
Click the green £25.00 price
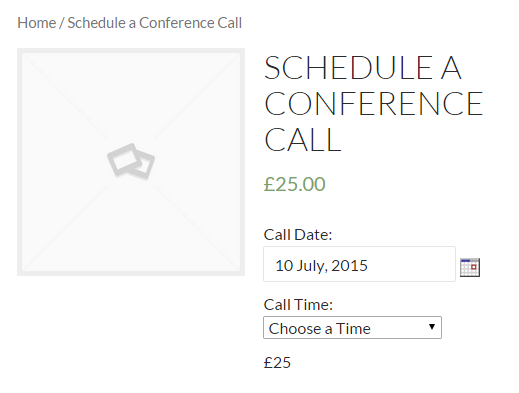coord(294,184)
